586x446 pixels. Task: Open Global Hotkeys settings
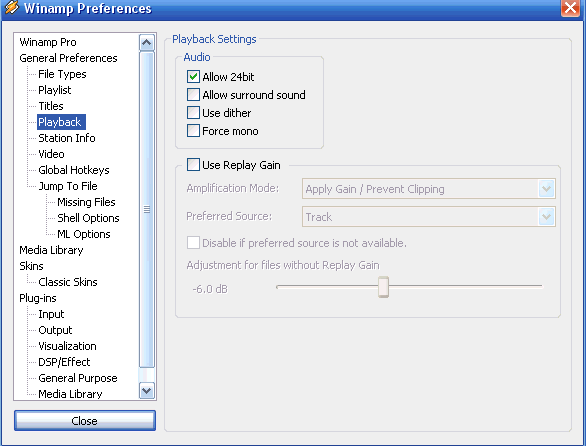tap(74, 170)
